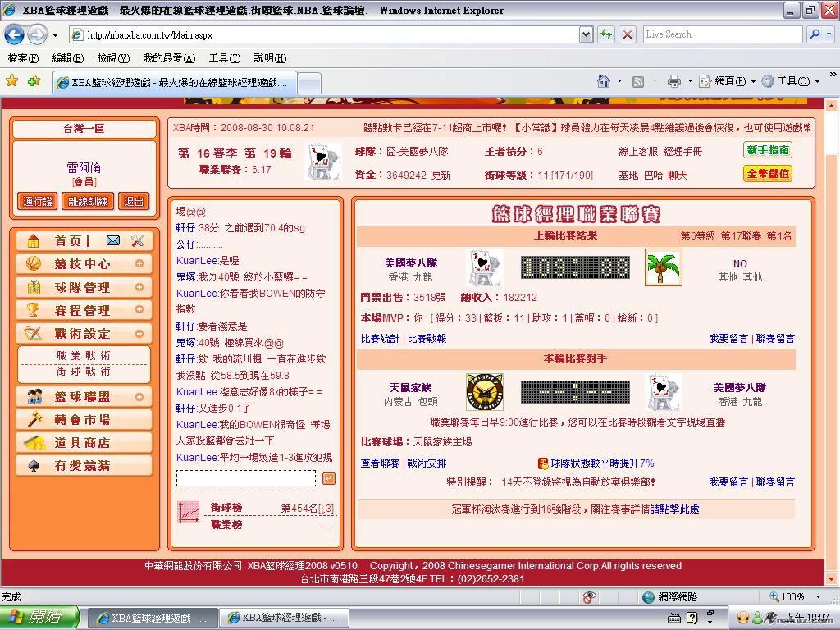
Task: Click the 退出 logout button
Action: point(134,202)
